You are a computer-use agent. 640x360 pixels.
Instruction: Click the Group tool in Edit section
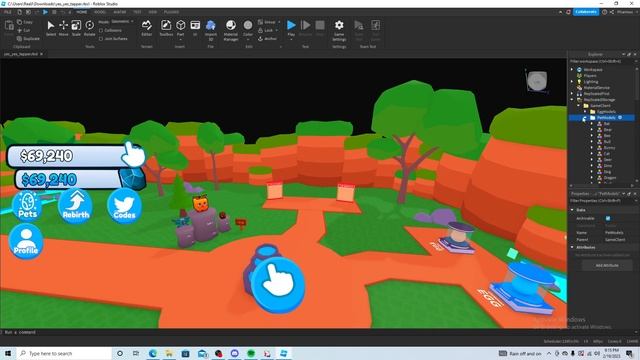[267, 22]
